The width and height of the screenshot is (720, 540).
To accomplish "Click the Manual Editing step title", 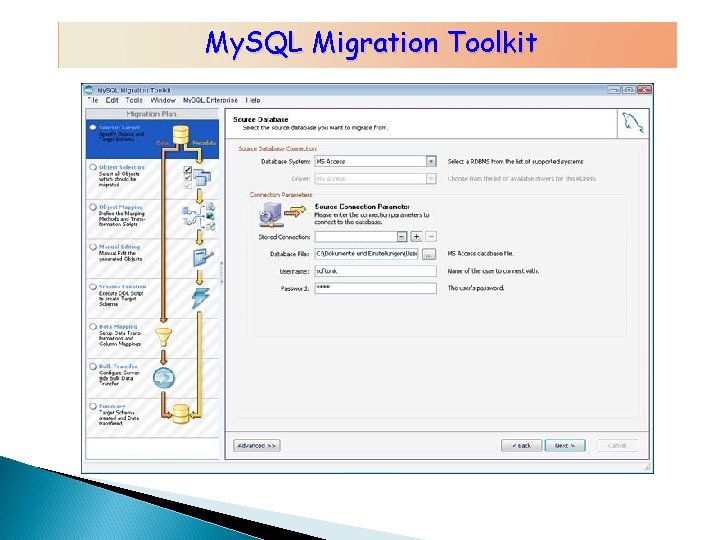I will [x=119, y=247].
